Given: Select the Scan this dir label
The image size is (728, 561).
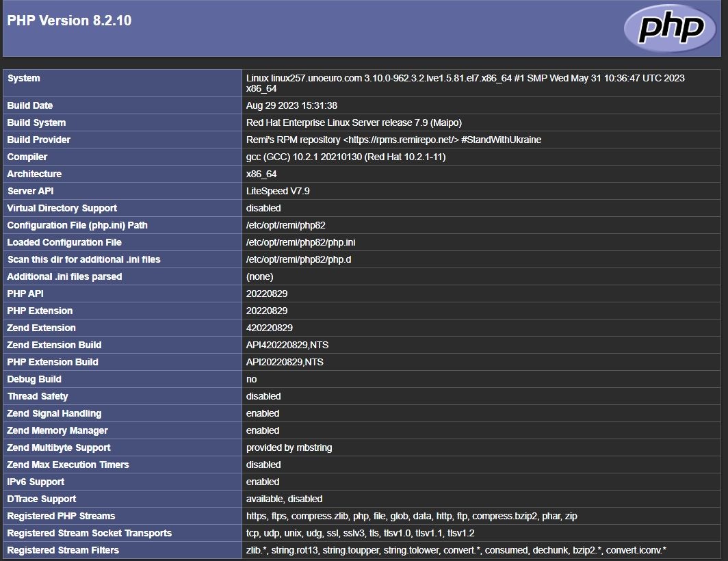Looking at the screenshot, I should pyautogui.click(x=84, y=259).
